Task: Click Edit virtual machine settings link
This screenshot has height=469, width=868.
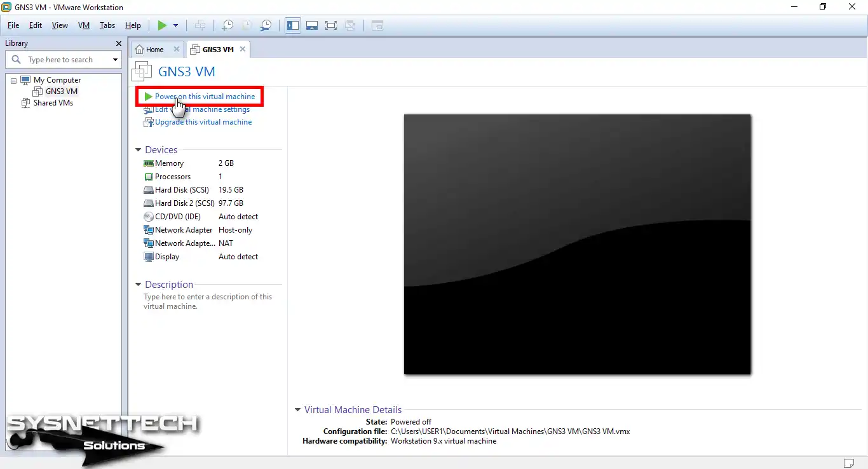Action: point(202,109)
